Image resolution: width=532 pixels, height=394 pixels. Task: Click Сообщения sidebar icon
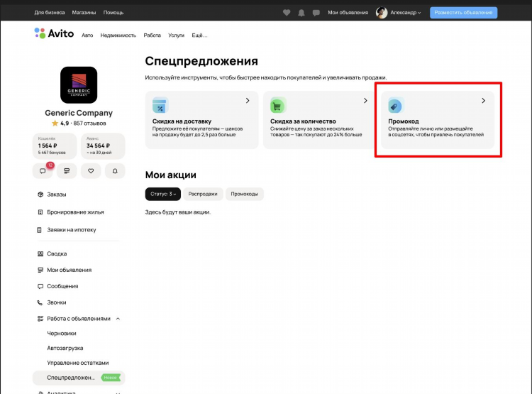[x=40, y=286]
